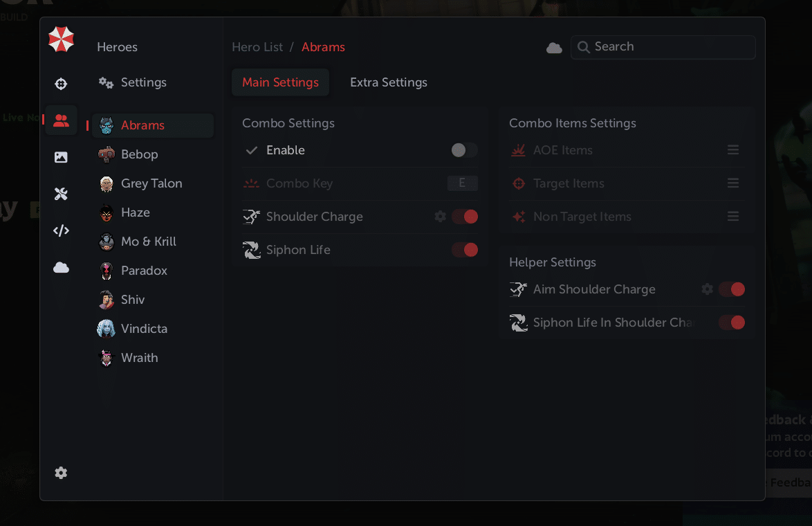
Task: Toggle the combo Enable switch
Action: pyautogui.click(x=464, y=150)
